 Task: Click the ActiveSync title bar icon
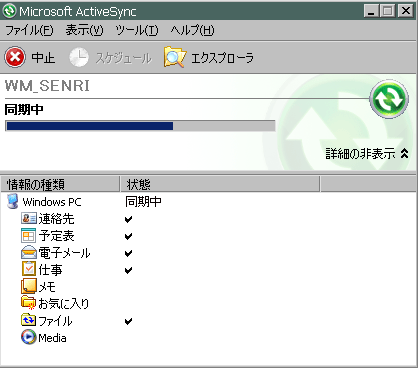[x=9, y=11]
